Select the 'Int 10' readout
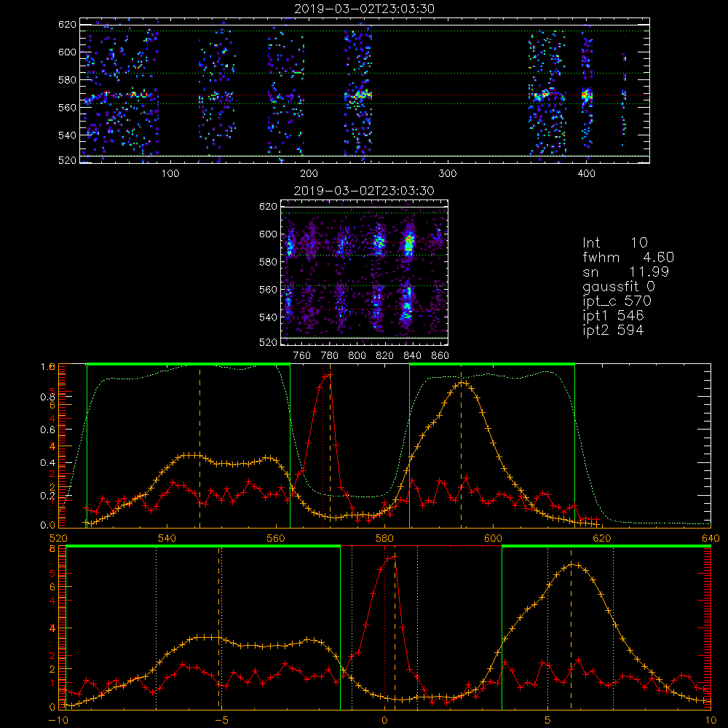Image resolution: width=728 pixels, height=728 pixels. point(614,243)
